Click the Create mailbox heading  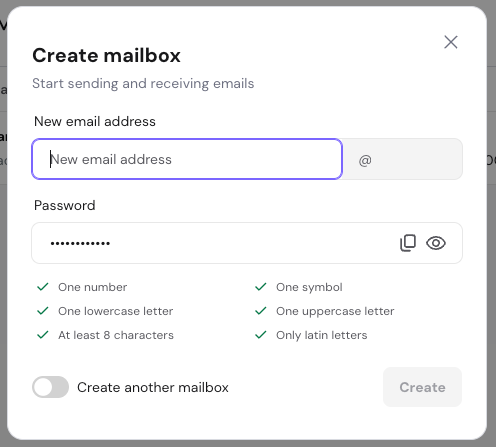[106, 55]
